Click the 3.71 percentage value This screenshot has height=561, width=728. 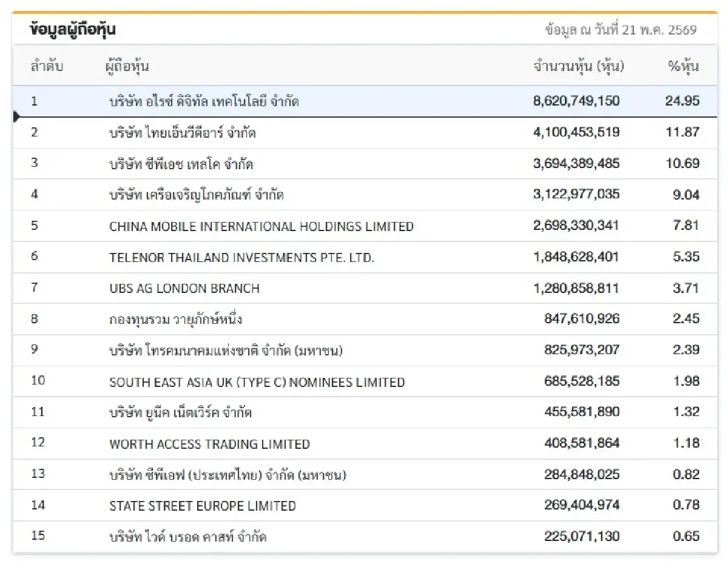(686, 288)
